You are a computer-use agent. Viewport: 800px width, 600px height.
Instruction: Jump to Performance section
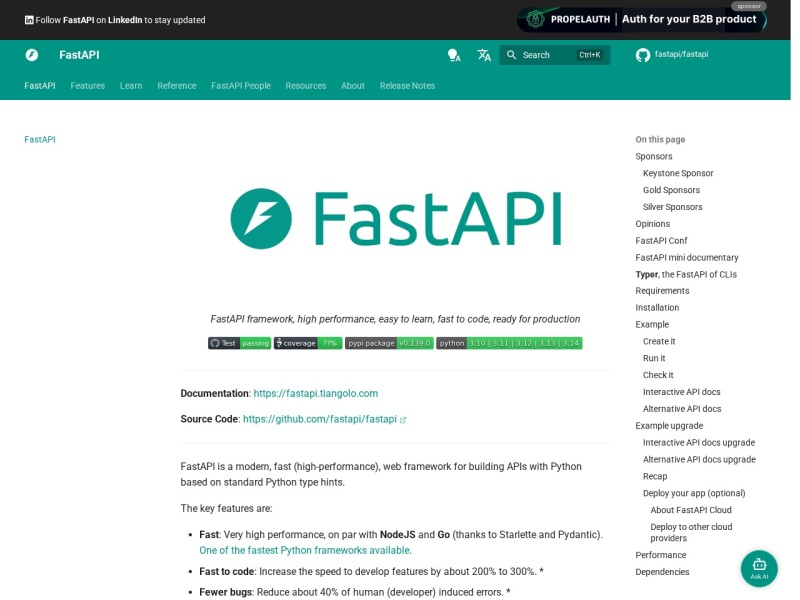(661, 555)
